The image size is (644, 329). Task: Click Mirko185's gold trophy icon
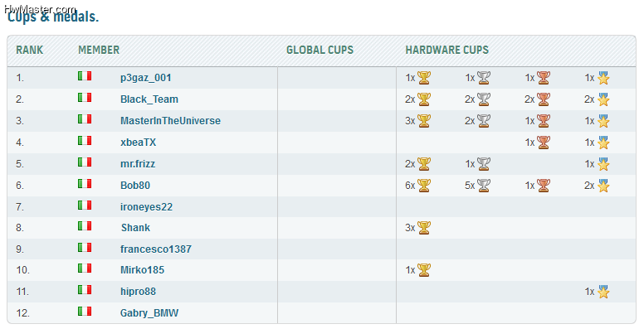tap(424, 270)
